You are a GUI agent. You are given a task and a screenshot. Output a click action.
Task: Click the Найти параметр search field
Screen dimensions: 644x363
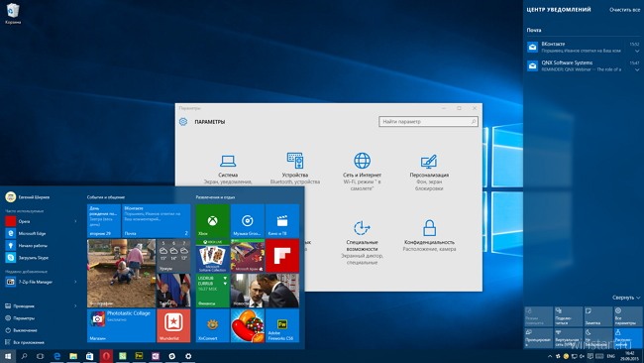coord(428,122)
